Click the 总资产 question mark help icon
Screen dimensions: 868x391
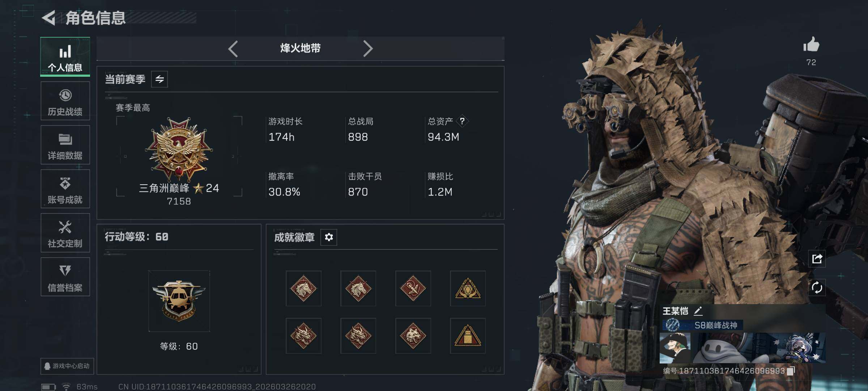462,121
